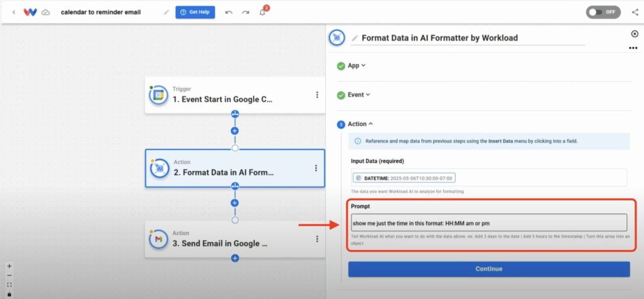Add step between trigger and AI Formatter
This screenshot has height=299, width=644.
coord(235,131)
